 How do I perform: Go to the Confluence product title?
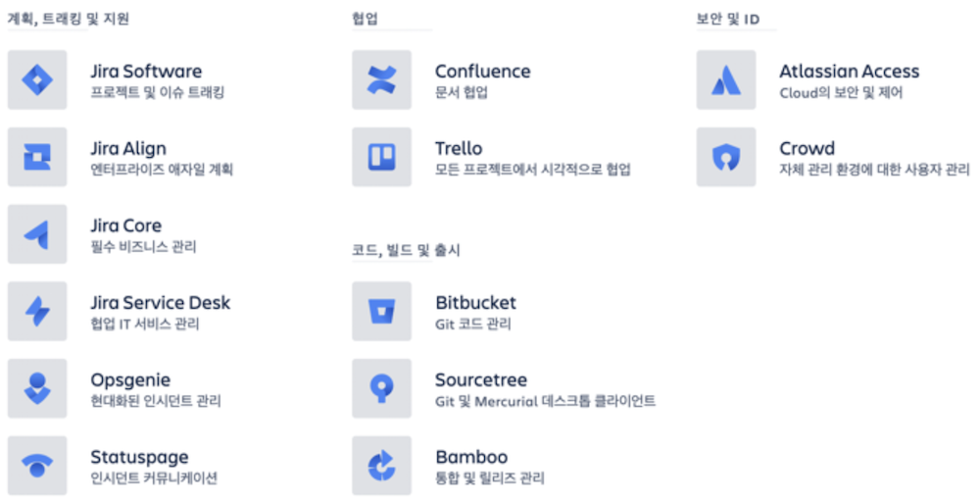tap(483, 72)
